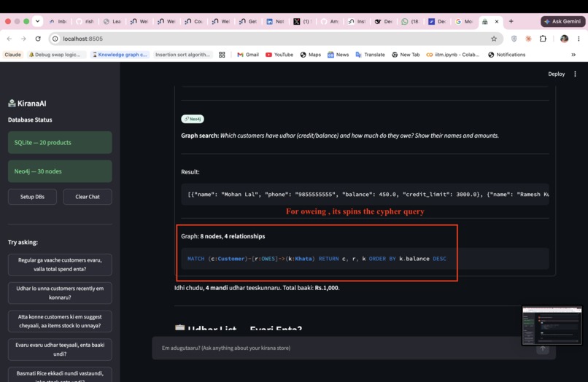Click the Cypher MATCH query code block
Image resolution: width=588 pixels, height=382 pixels.
tap(365, 259)
